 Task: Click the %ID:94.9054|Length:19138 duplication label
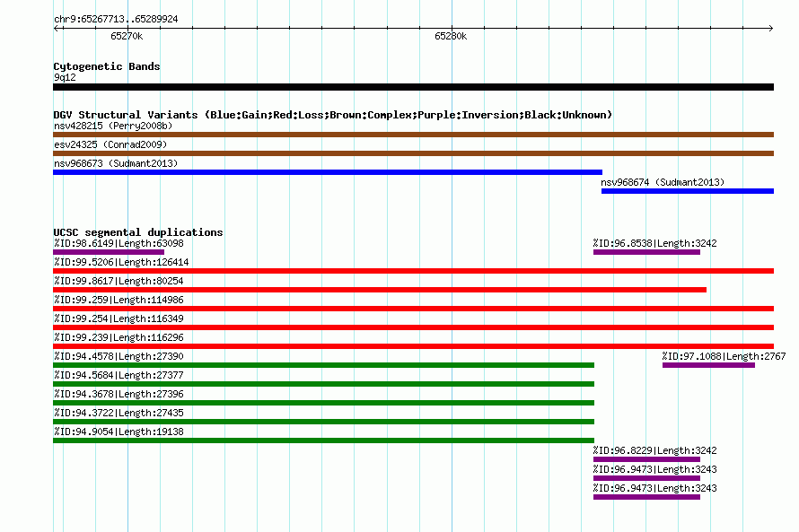(x=119, y=432)
